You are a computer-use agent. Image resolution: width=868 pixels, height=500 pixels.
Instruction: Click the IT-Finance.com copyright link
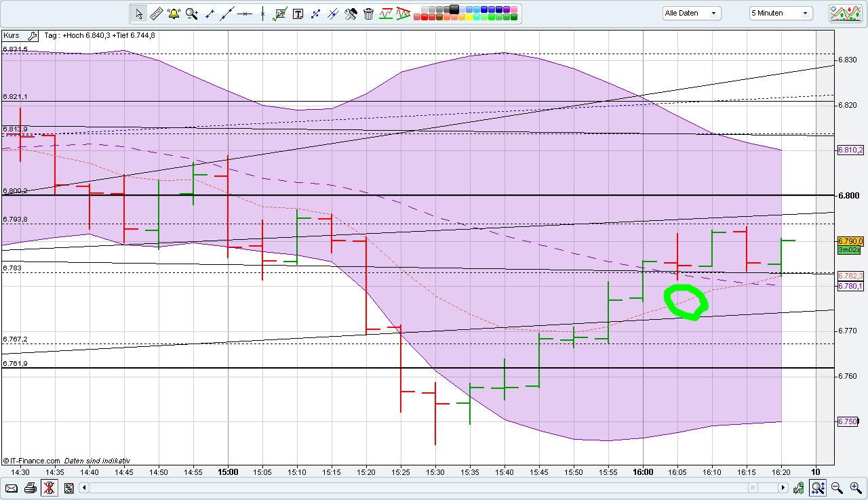[33, 460]
